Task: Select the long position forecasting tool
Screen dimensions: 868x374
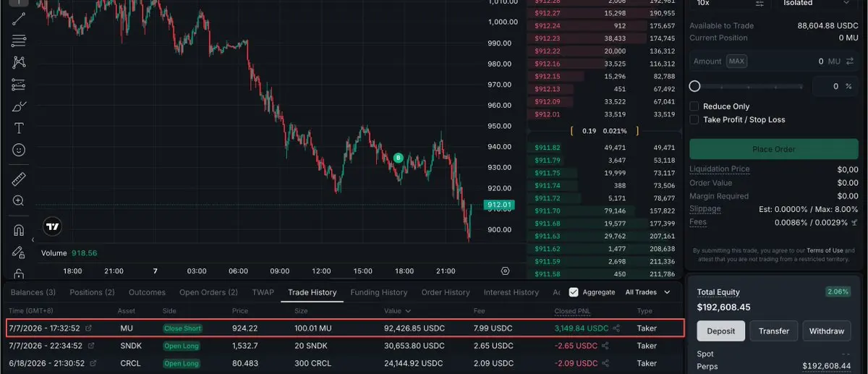Action: click(20, 85)
